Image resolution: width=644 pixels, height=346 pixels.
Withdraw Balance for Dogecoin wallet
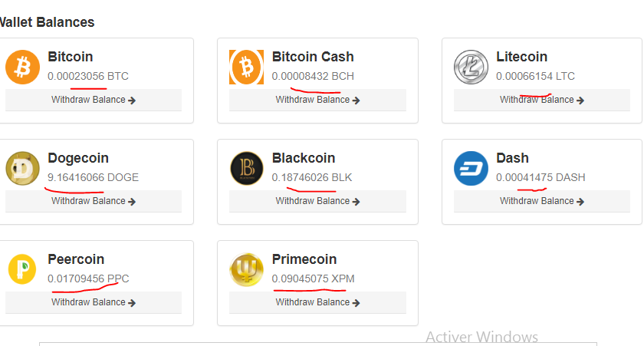pos(94,201)
